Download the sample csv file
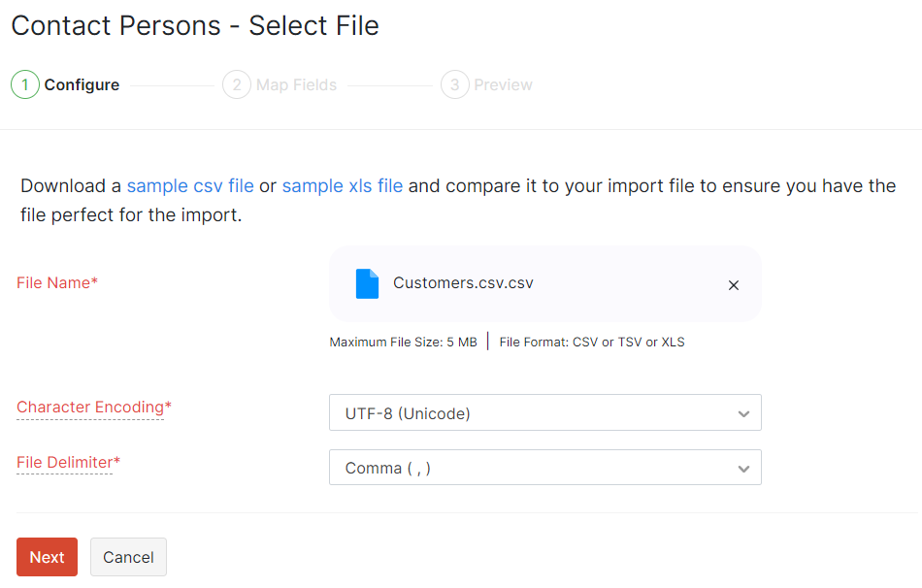 coord(189,185)
